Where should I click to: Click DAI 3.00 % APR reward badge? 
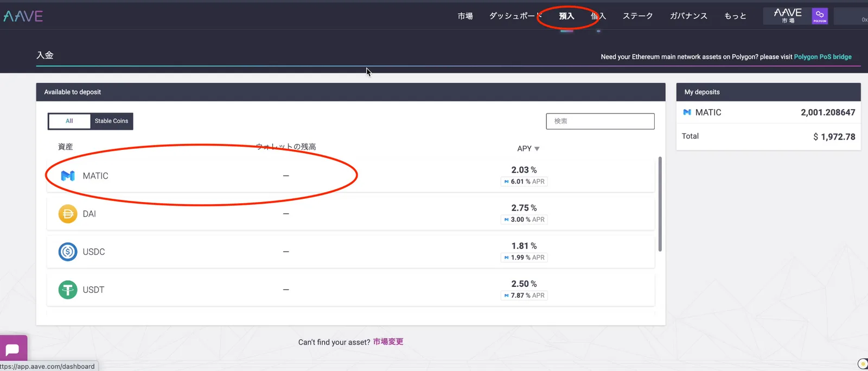[524, 219]
